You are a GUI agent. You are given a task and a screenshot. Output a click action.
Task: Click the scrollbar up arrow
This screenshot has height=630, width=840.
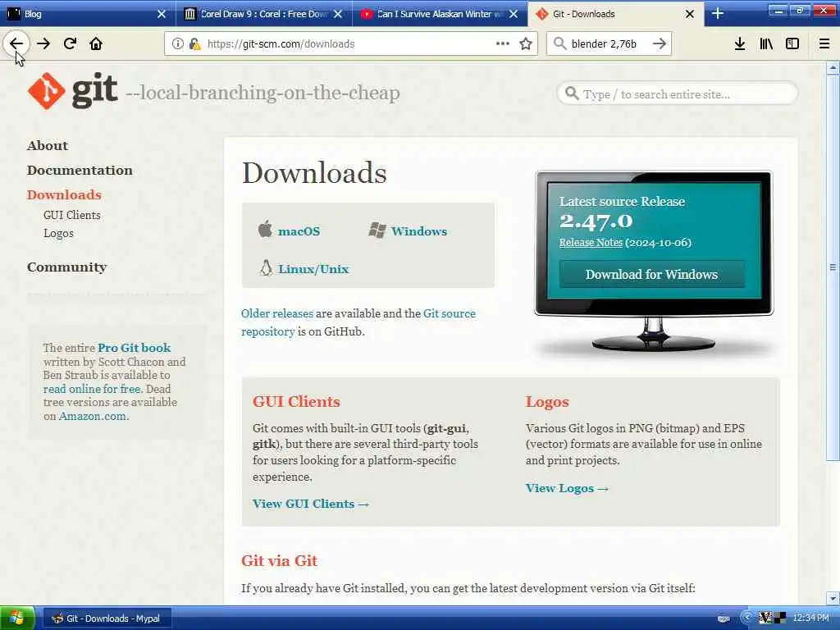(833, 68)
